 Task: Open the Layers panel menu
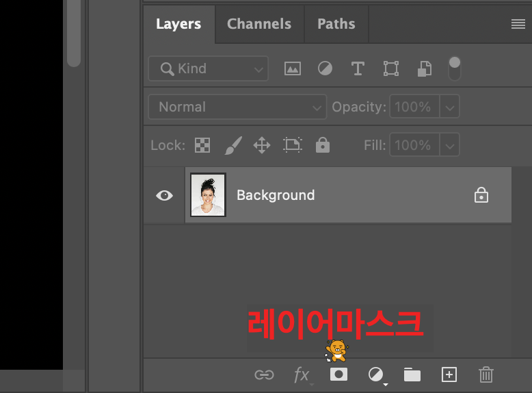pyautogui.click(x=518, y=24)
